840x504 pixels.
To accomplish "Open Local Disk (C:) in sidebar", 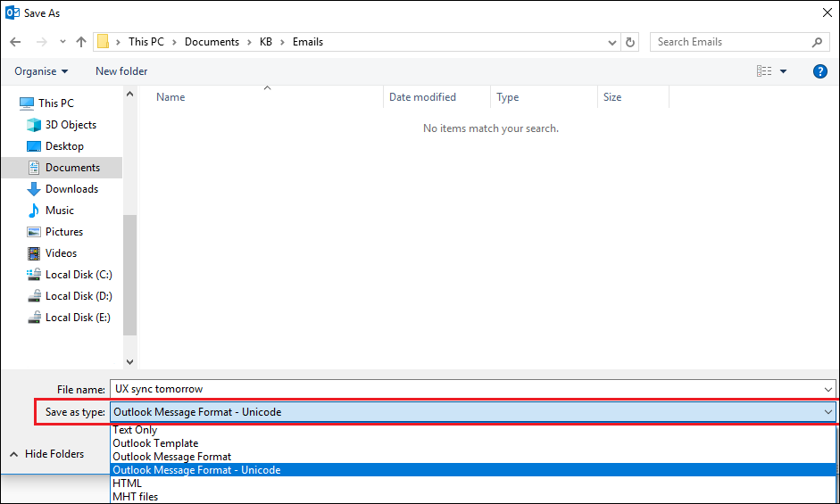I will pos(79,275).
